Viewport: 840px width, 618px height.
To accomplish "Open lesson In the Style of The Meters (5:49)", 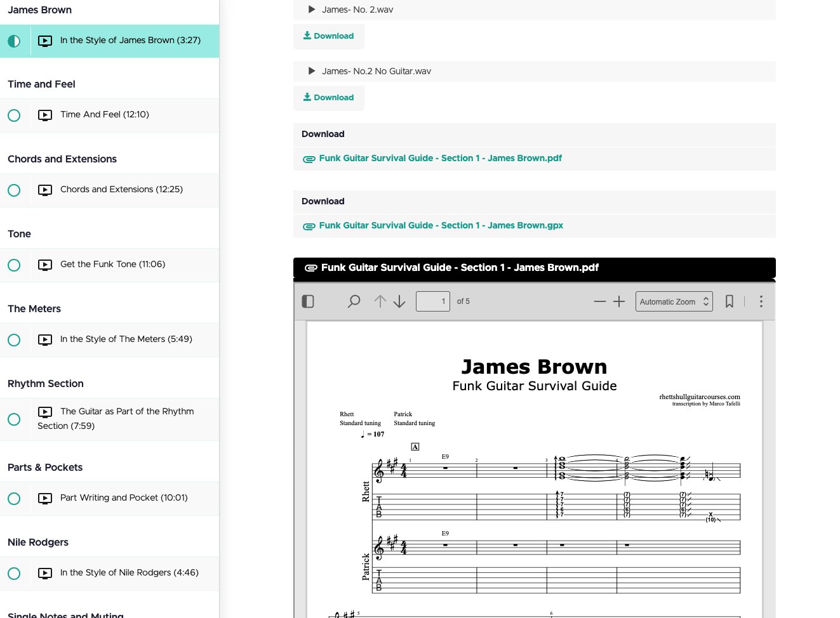I will (126, 339).
